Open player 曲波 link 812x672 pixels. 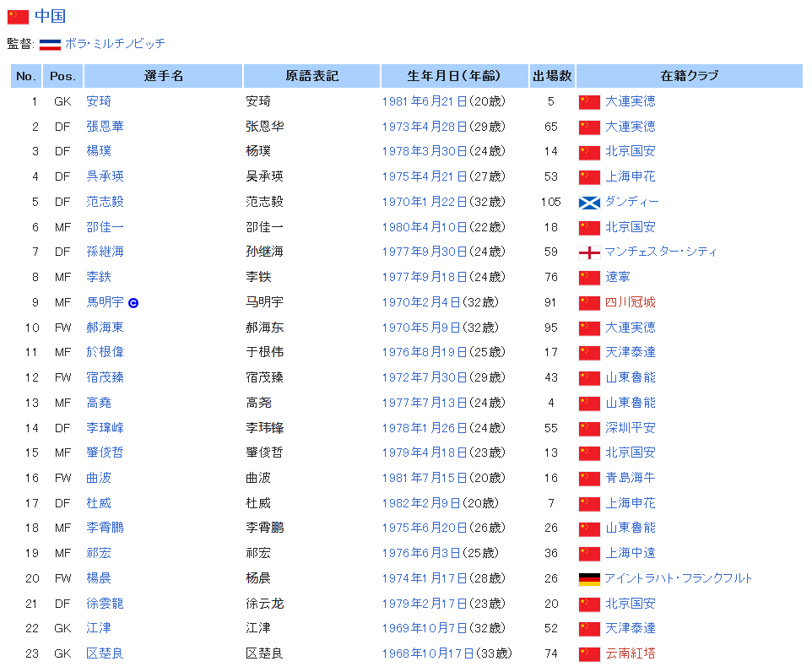click(99, 478)
